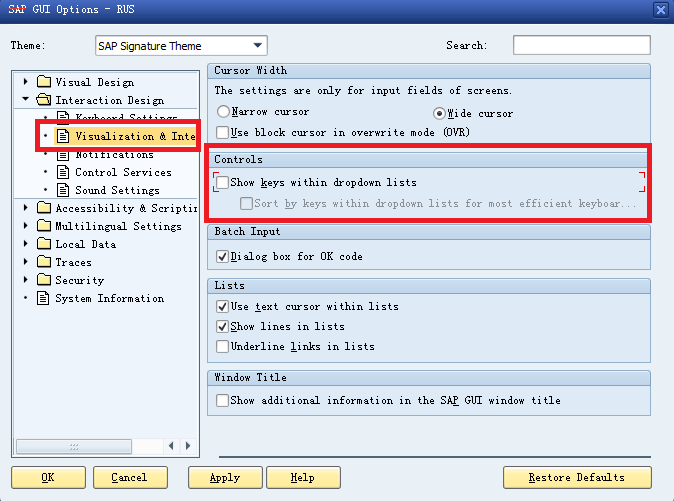Click the Security folder icon
This screenshot has height=501, width=674.
pos(44,280)
